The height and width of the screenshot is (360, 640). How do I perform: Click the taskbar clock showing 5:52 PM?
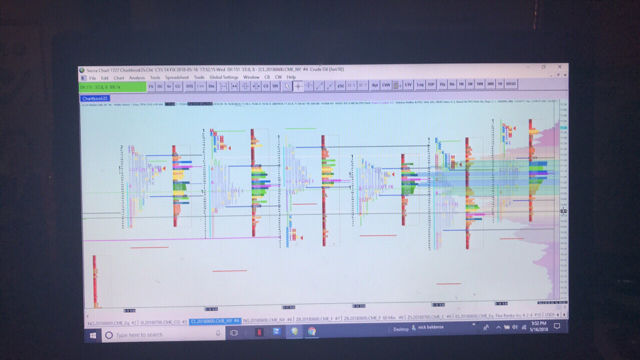click(x=539, y=326)
